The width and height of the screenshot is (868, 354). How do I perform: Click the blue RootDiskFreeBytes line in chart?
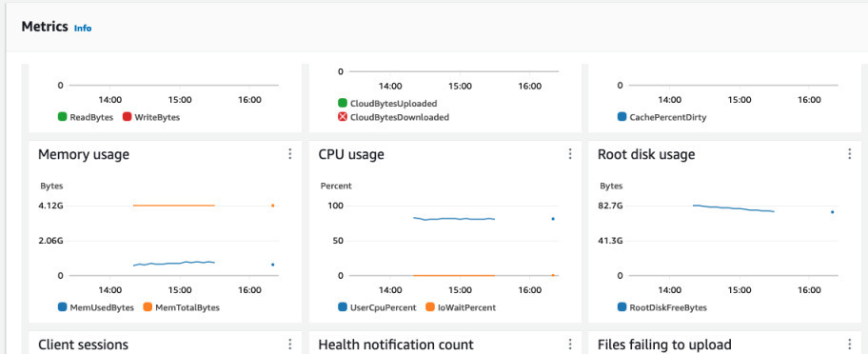coord(734,208)
